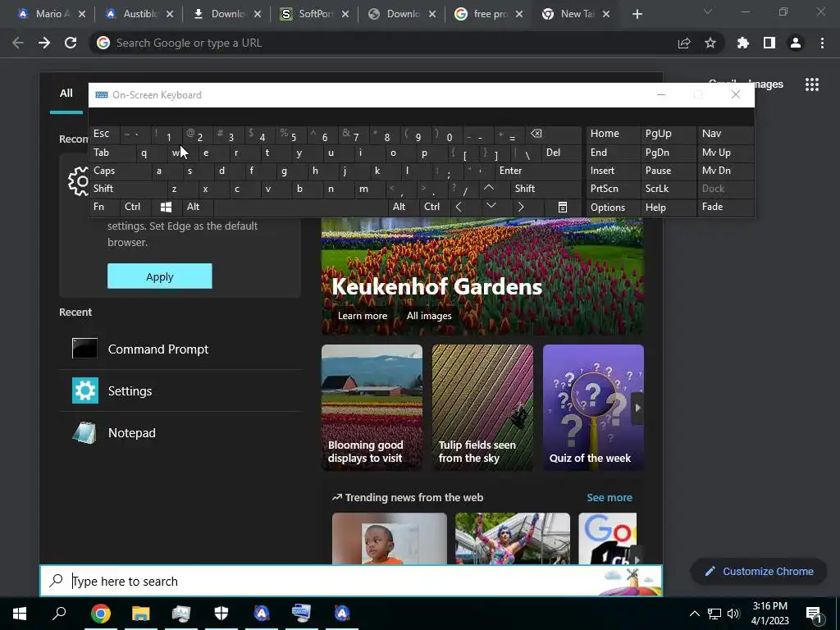Select the All tab in search panel

coord(66,94)
